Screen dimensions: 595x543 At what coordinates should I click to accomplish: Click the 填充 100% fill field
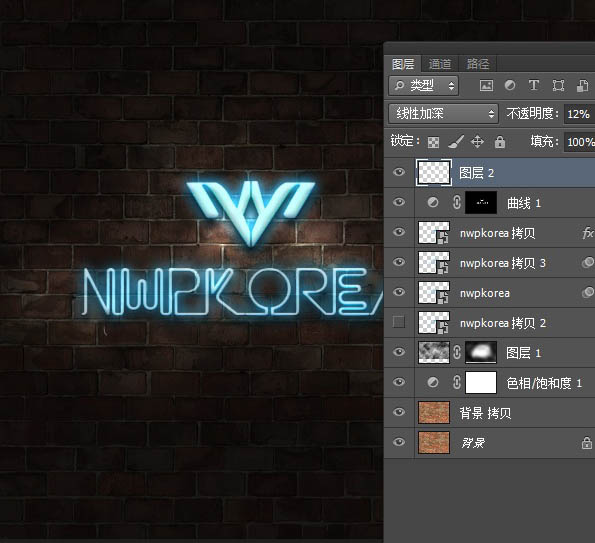[579, 142]
